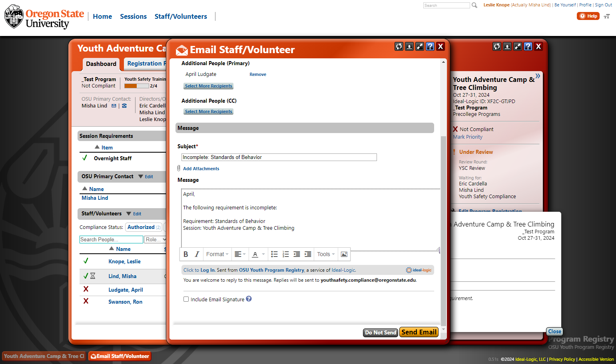The width and height of the screenshot is (616, 364).
Task: Email Misha Lind via envelope icon
Action: (114, 106)
